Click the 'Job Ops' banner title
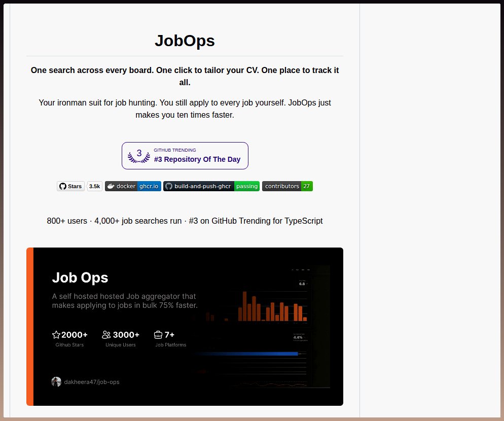504x421 pixels. click(x=80, y=277)
